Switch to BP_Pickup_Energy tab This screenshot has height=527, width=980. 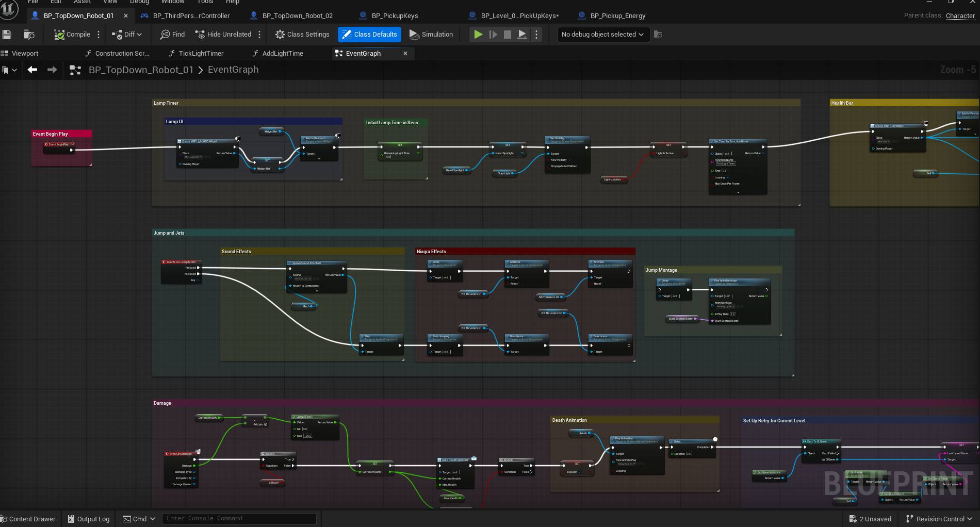[612, 15]
